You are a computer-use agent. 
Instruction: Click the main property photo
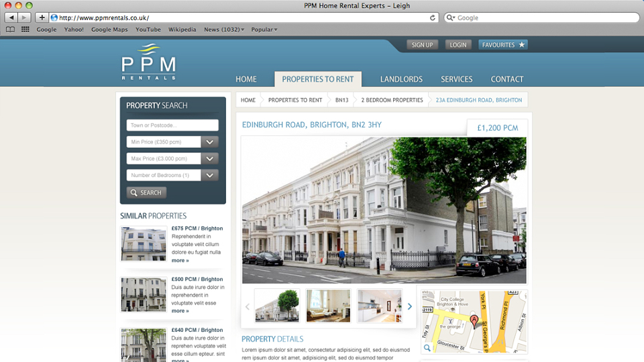pos(384,210)
